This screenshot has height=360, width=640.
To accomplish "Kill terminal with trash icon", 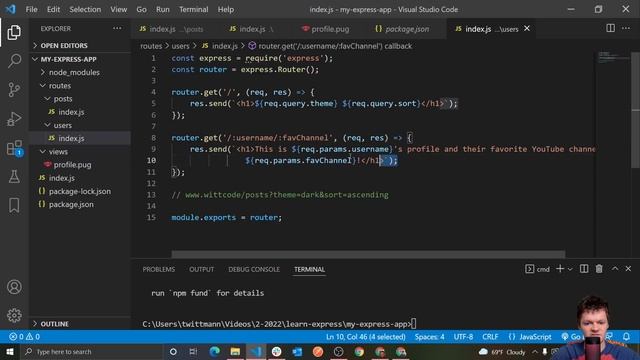I will [599, 269].
